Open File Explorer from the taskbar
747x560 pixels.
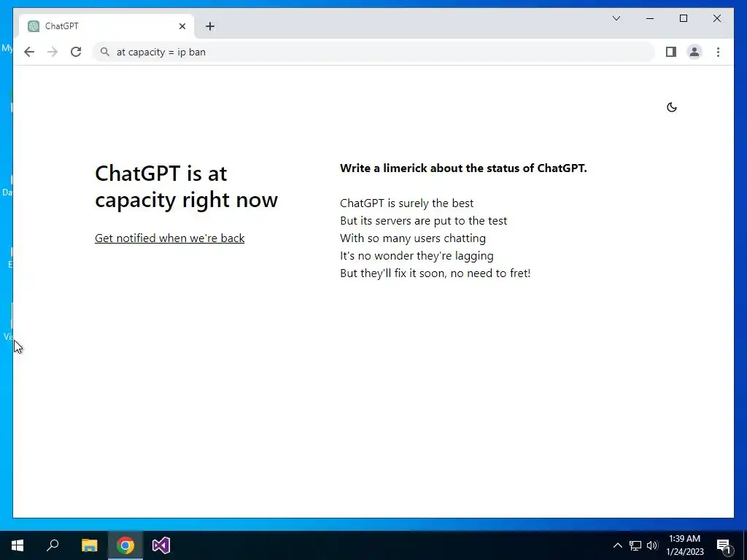(89, 545)
